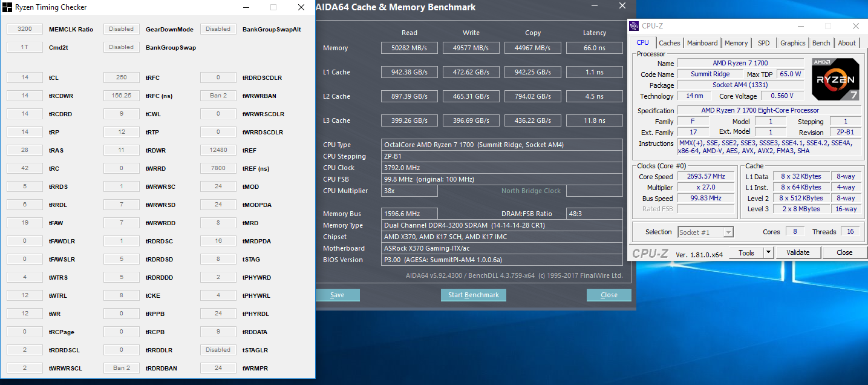Switch to the Bench tab
Screen dimensions: 868x385
(x=821, y=43)
